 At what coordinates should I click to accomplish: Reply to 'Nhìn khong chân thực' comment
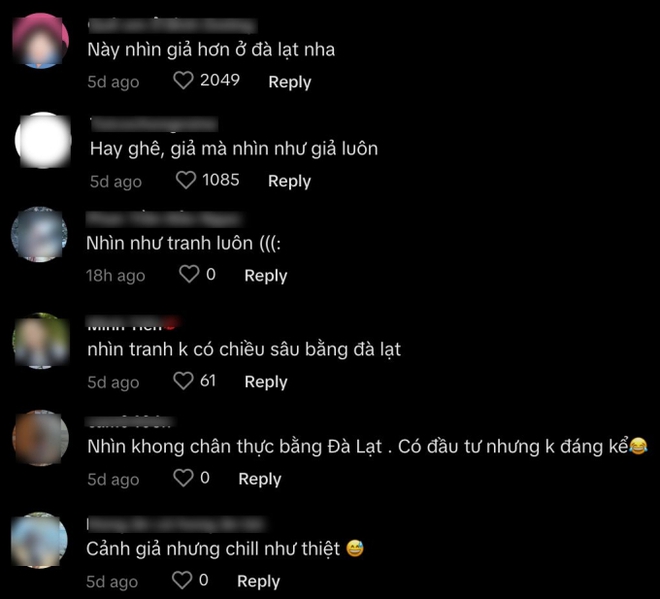(260, 479)
